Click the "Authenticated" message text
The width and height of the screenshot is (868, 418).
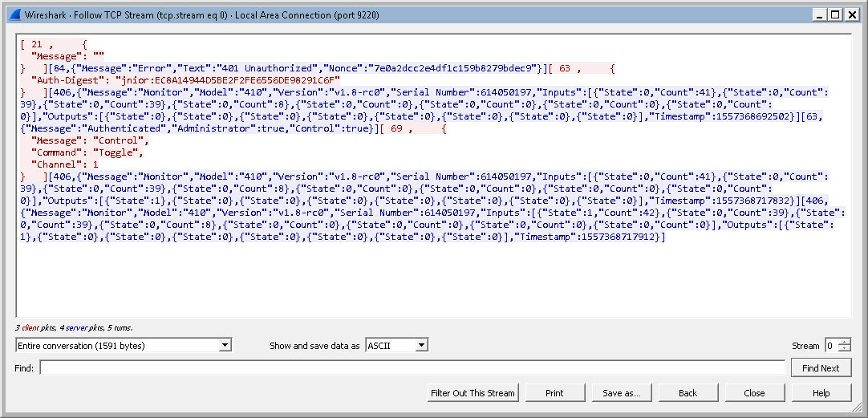pyautogui.click(x=129, y=128)
